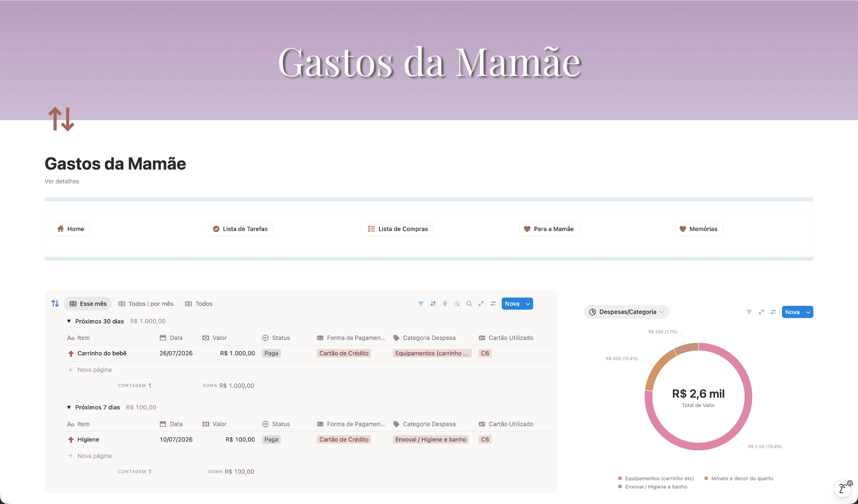Screen dimensions: 858x504
Task: Expand the chart view to full page
Action: (x=761, y=312)
